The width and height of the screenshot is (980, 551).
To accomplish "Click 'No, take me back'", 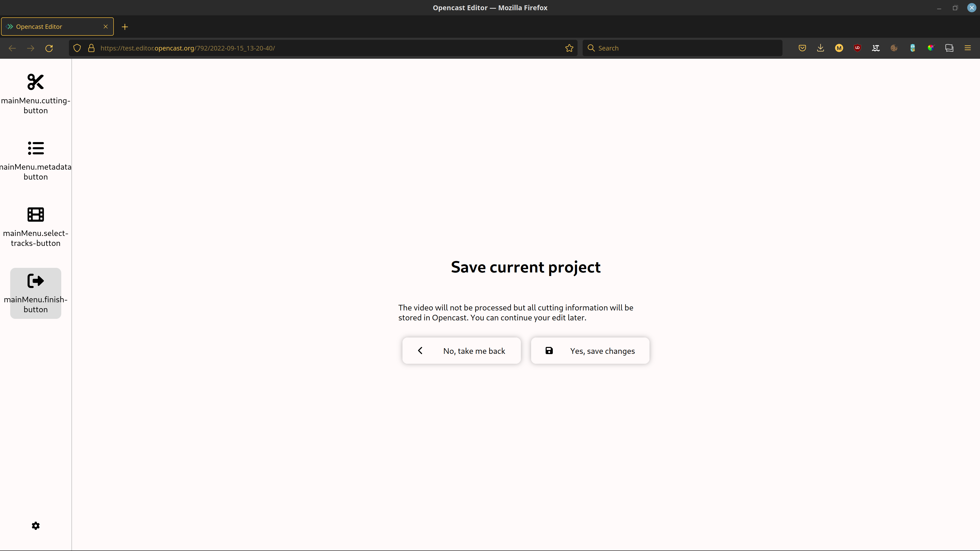I will pyautogui.click(x=461, y=350).
